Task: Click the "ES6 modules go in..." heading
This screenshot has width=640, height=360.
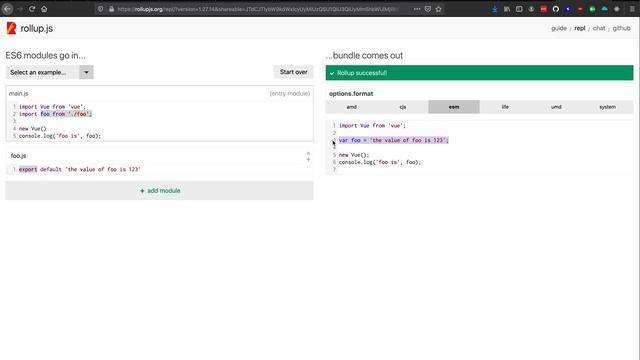Action: [x=45, y=56]
